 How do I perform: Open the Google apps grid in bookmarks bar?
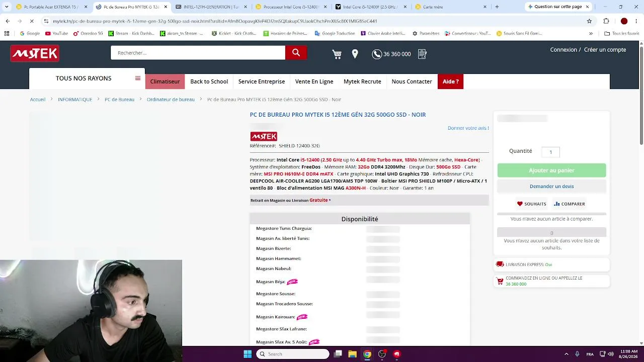pyautogui.click(x=7, y=34)
